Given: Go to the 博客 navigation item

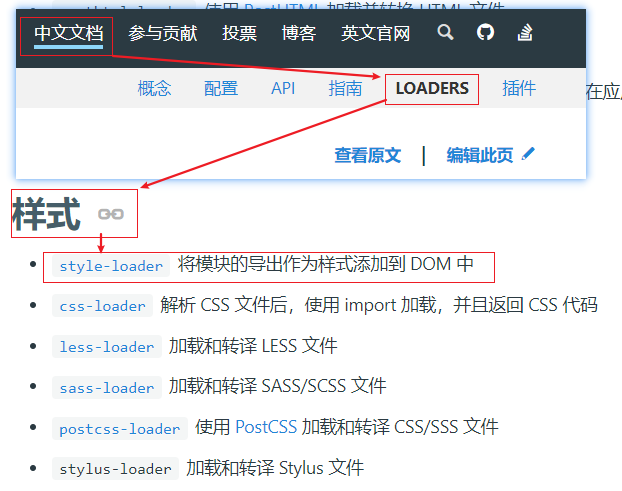Looking at the screenshot, I should pyautogui.click(x=299, y=33).
